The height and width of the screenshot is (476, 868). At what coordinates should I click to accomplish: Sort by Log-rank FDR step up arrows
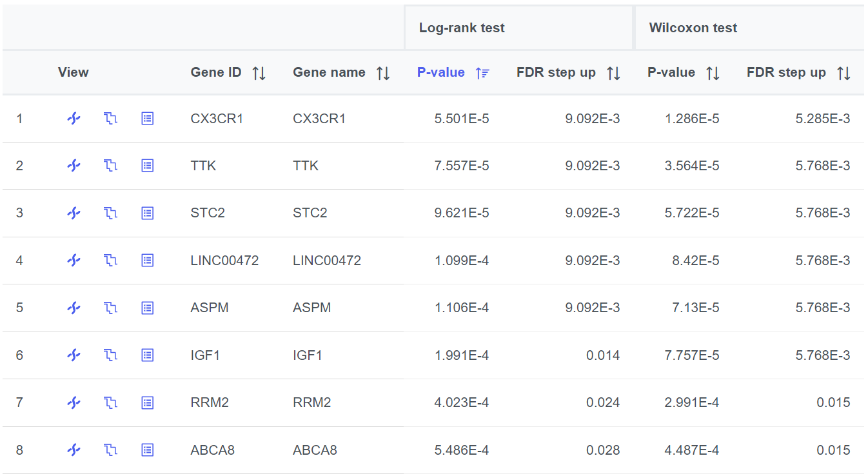[x=613, y=73]
